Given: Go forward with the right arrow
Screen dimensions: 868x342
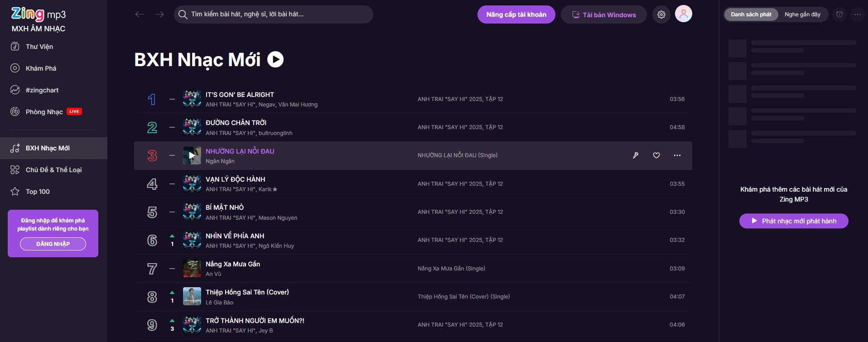Looking at the screenshot, I should pyautogui.click(x=159, y=14).
